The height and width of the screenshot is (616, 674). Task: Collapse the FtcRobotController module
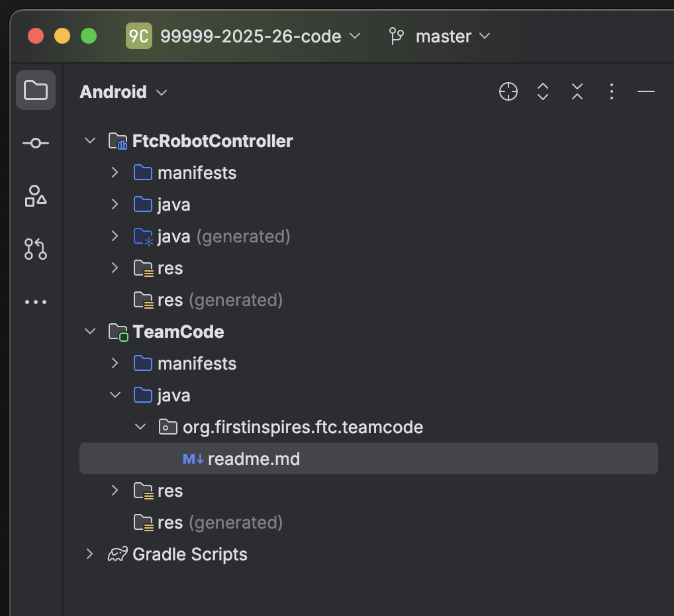90,141
